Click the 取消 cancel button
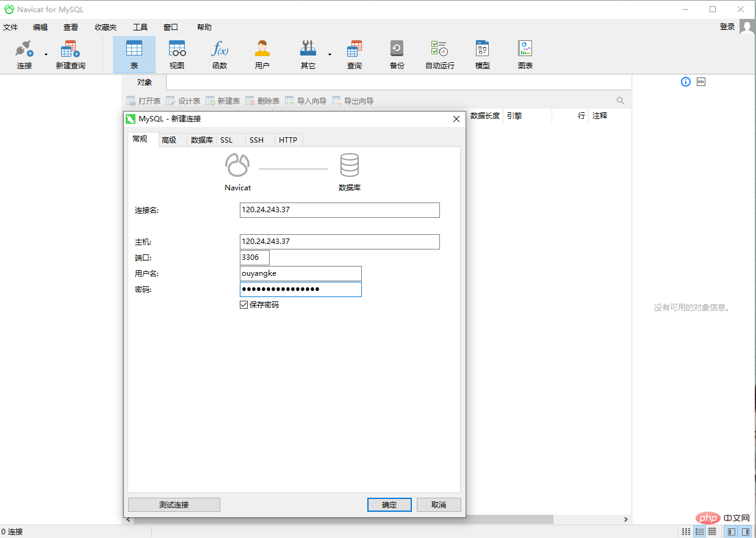756x538 pixels. 439,504
